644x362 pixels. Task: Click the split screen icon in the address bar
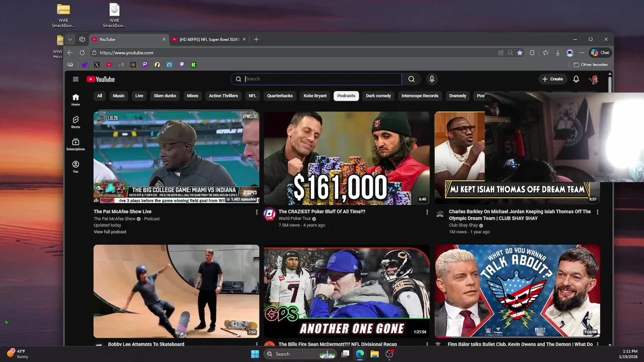tap(501, 52)
